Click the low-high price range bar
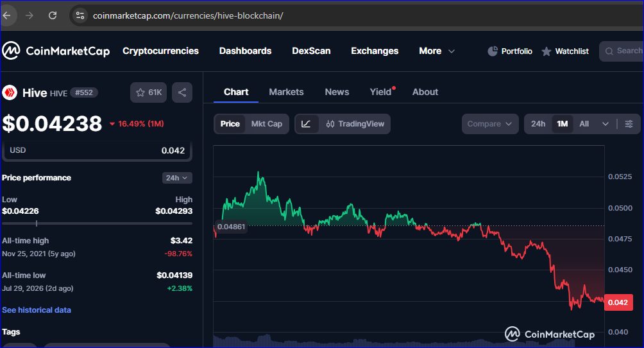The image size is (644, 348). pos(97,223)
